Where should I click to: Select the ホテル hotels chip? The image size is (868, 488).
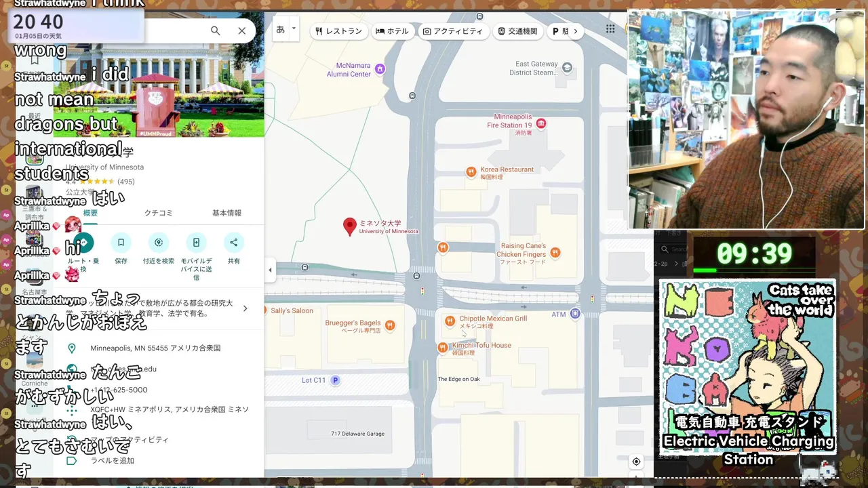tap(393, 31)
